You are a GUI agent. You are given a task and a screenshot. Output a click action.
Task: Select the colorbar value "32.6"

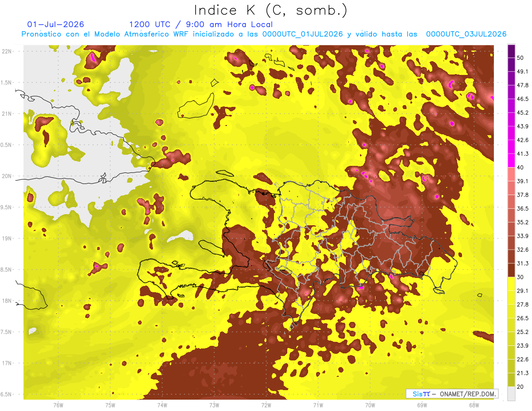522,250
